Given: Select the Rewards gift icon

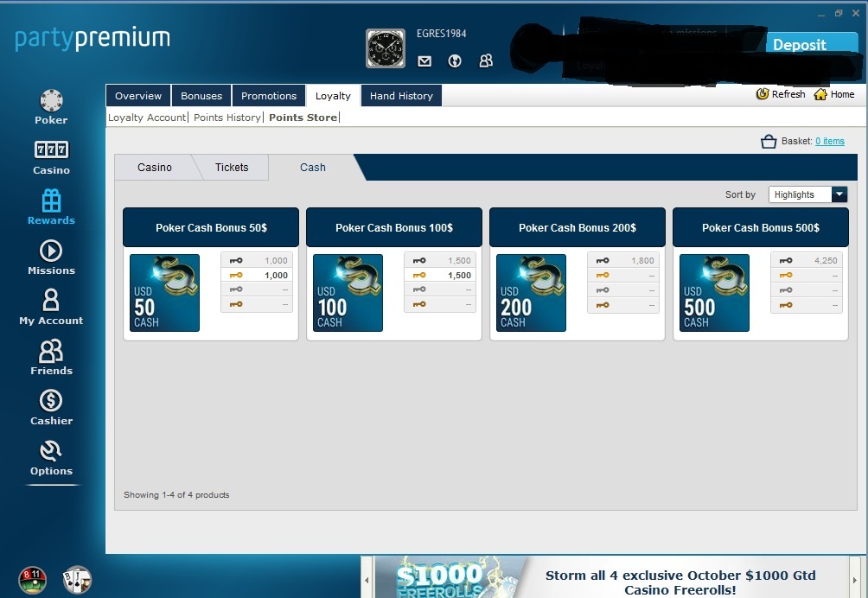Looking at the screenshot, I should 51,200.
